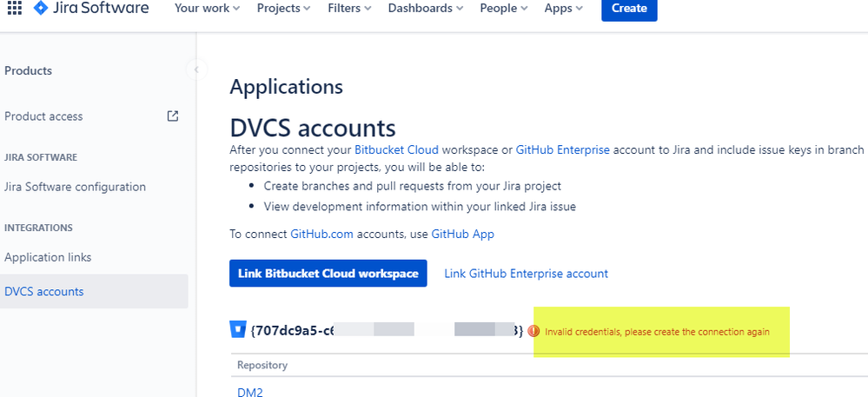This screenshot has height=397, width=868.
Task: Open the People dropdown
Action: tap(504, 9)
